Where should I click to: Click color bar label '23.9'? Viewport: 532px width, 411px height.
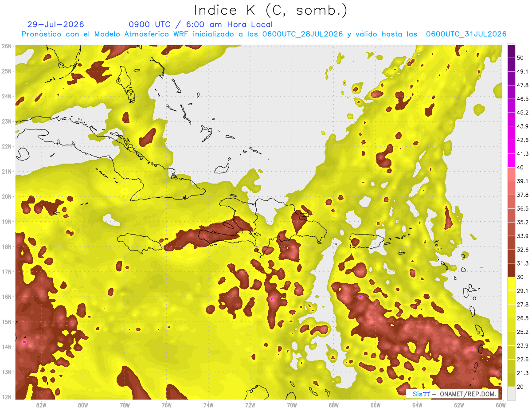(522, 346)
